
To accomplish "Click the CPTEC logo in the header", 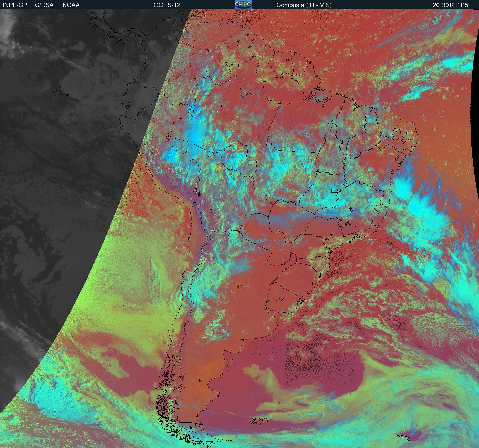I will 243,5.
